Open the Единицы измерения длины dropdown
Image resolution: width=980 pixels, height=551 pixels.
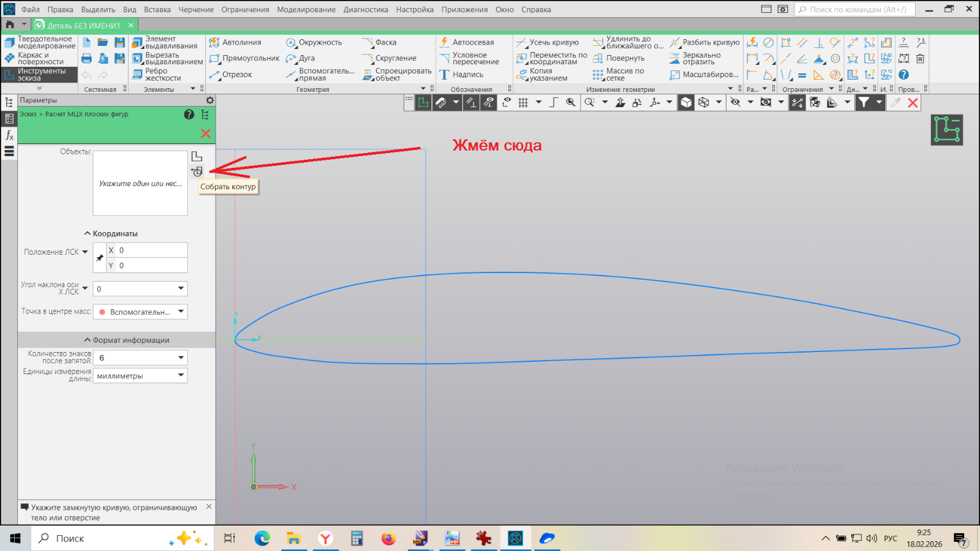tap(140, 376)
